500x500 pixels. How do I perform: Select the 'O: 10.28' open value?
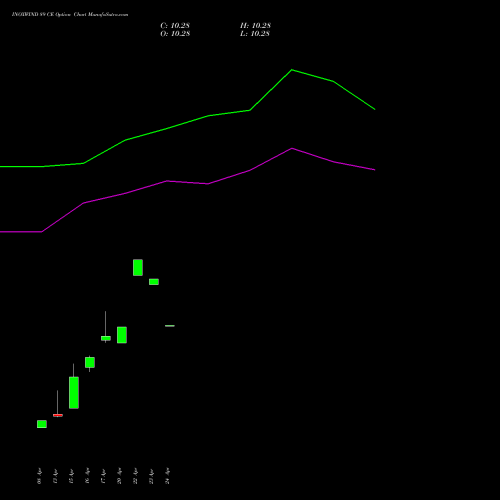pyautogui.click(x=175, y=34)
